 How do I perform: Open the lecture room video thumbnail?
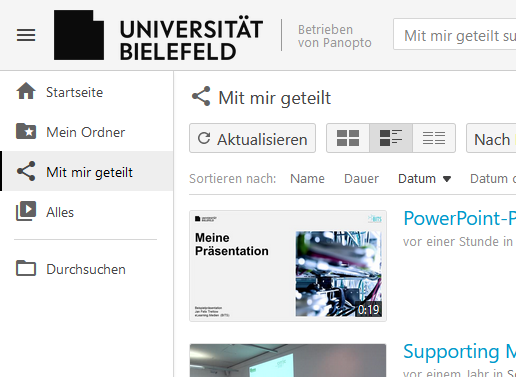pos(288,360)
